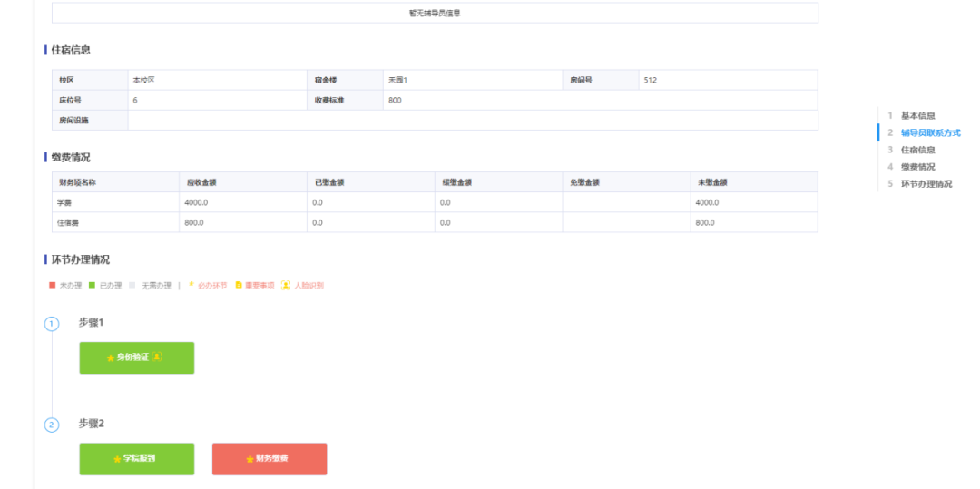Click the 必办环节 legend label

point(212,286)
